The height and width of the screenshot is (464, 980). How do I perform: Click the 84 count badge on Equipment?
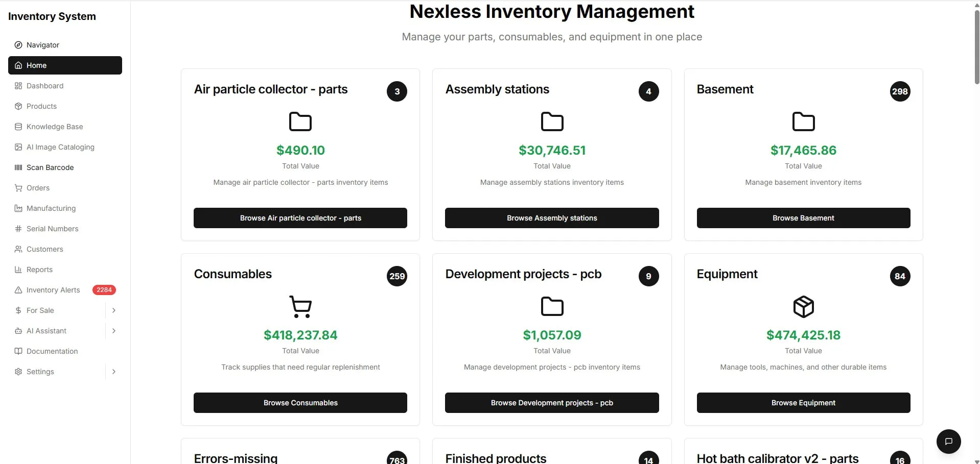coord(900,276)
